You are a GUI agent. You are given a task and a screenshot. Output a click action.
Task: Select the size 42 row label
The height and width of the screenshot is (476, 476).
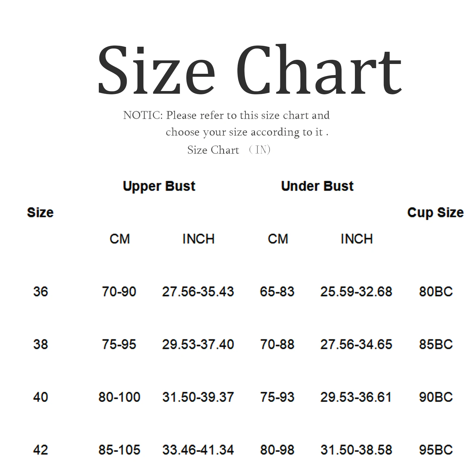coord(40,450)
